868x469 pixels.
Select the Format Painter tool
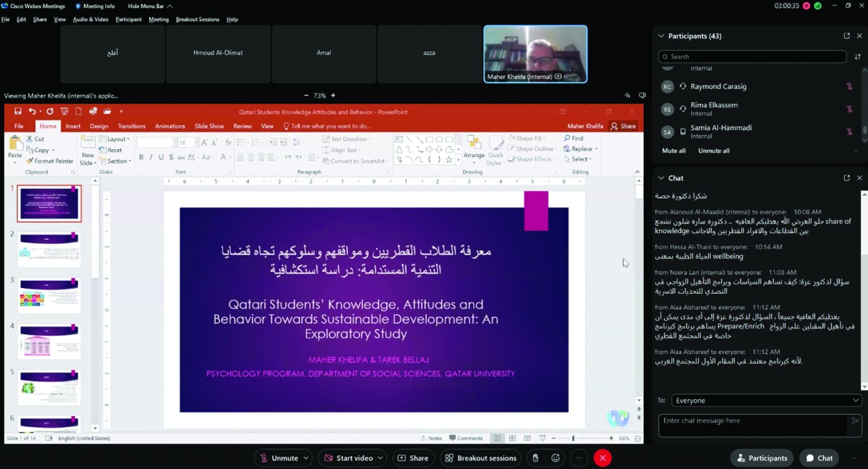(50, 161)
